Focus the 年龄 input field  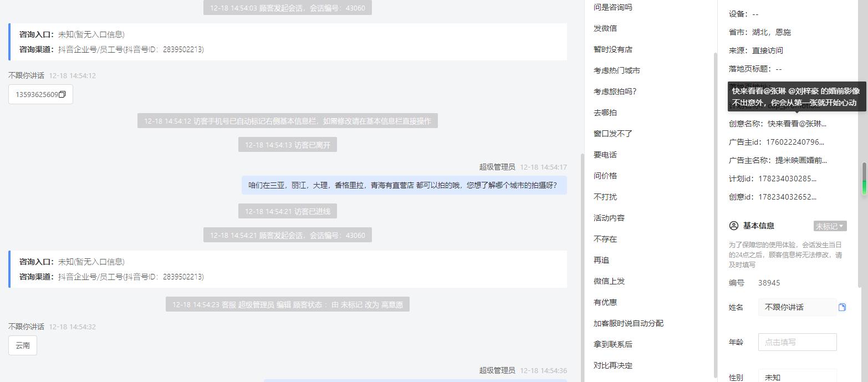coord(797,342)
